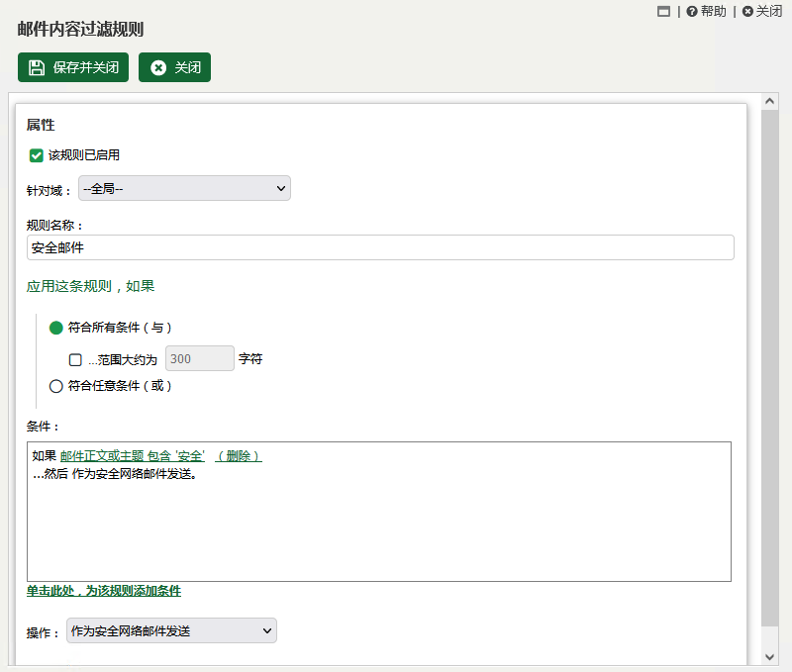Click the（删除）link in conditions
The width and height of the screenshot is (792, 672).
click(239, 456)
